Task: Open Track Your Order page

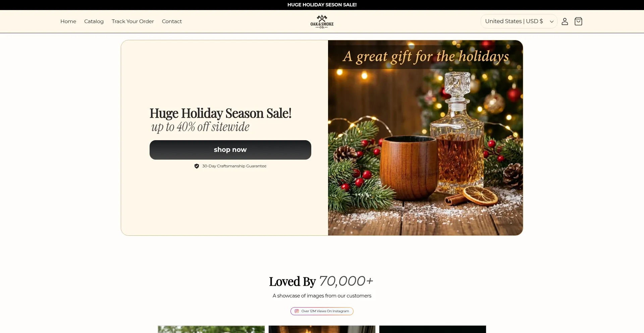Action: coord(133,21)
